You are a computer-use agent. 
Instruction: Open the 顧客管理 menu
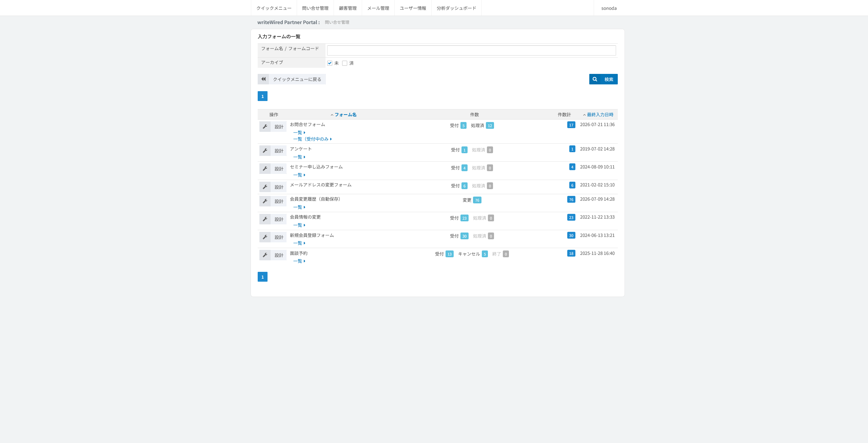(x=348, y=8)
